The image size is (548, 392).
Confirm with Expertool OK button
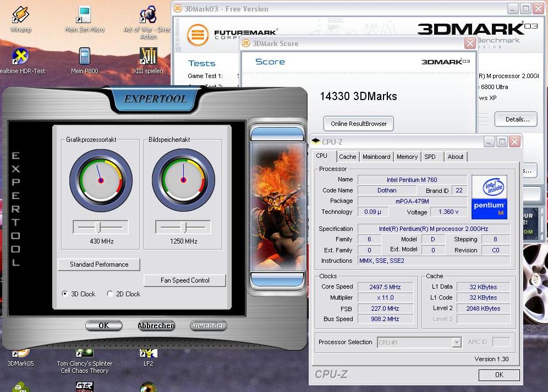pyautogui.click(x=104, y=325)
